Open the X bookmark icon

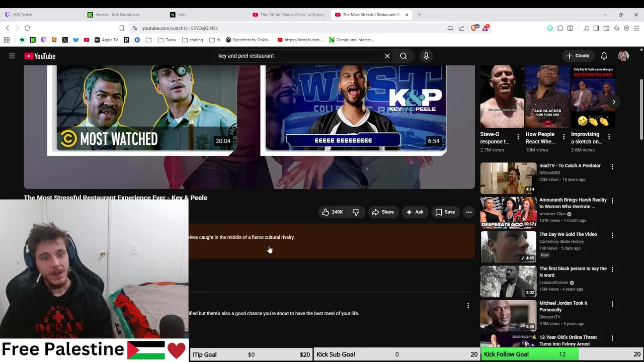point(65,40)
